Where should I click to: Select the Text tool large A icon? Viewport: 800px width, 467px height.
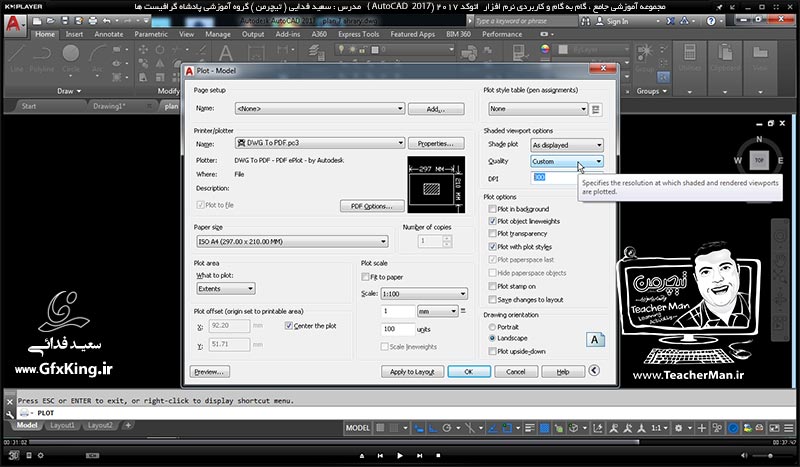coord(225,53)
